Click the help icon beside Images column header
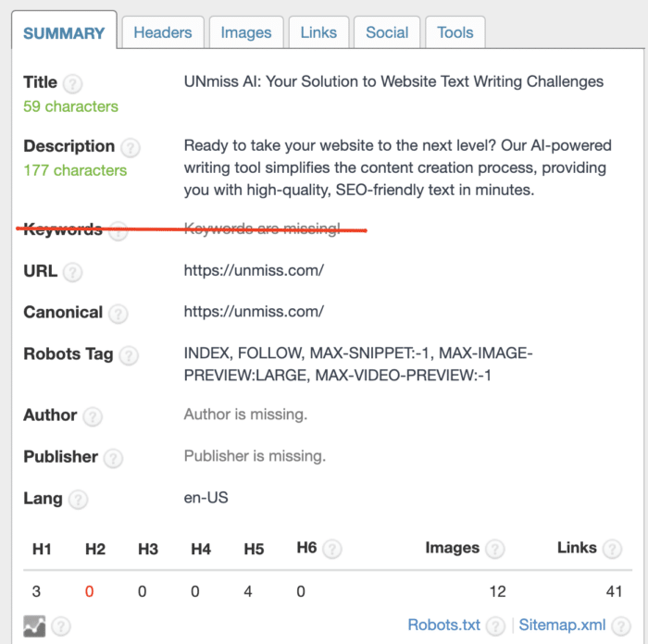Image resolution: width=648 pixels, height=644 pixels. tap(494, 550)
